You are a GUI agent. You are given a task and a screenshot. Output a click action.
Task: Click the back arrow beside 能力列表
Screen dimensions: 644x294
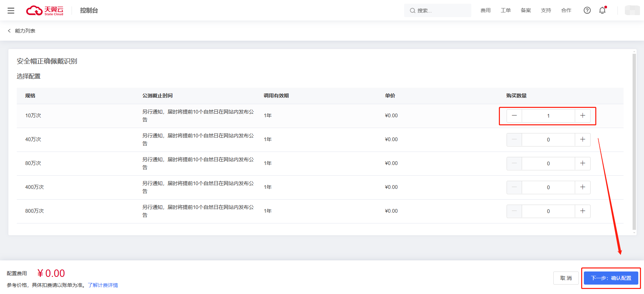click(x=9, y=31)
